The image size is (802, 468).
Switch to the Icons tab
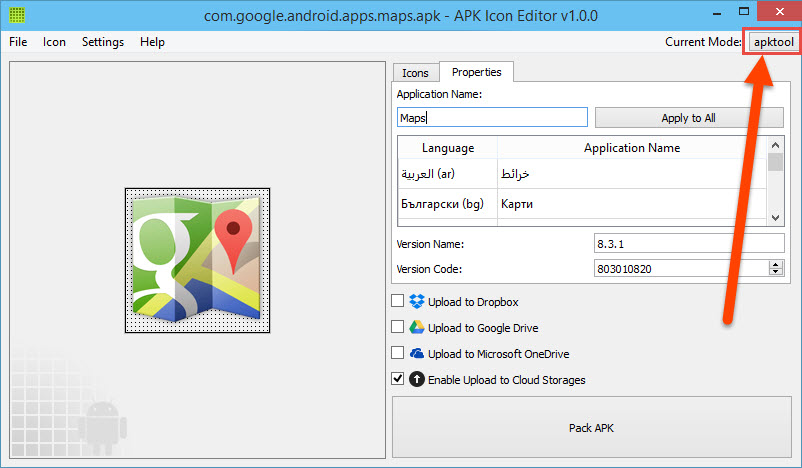coord(415,73)
